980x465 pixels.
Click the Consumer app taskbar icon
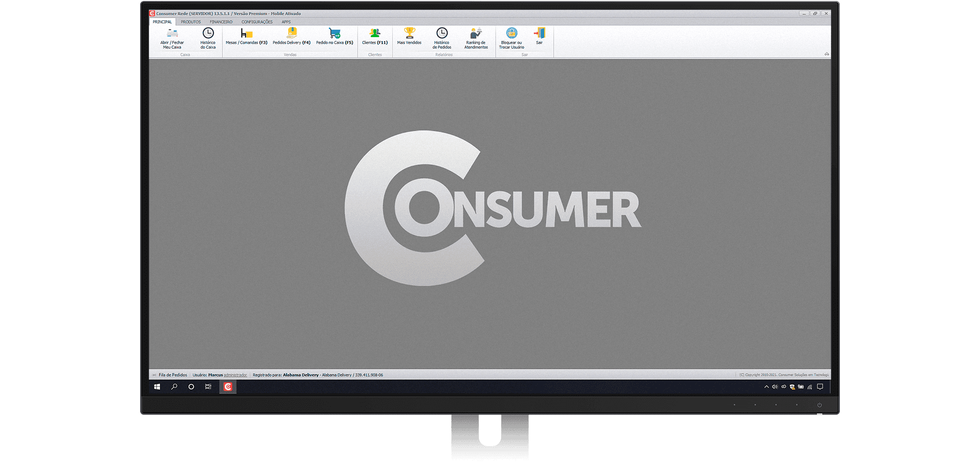pyautogui.click(x=228, y=387)
